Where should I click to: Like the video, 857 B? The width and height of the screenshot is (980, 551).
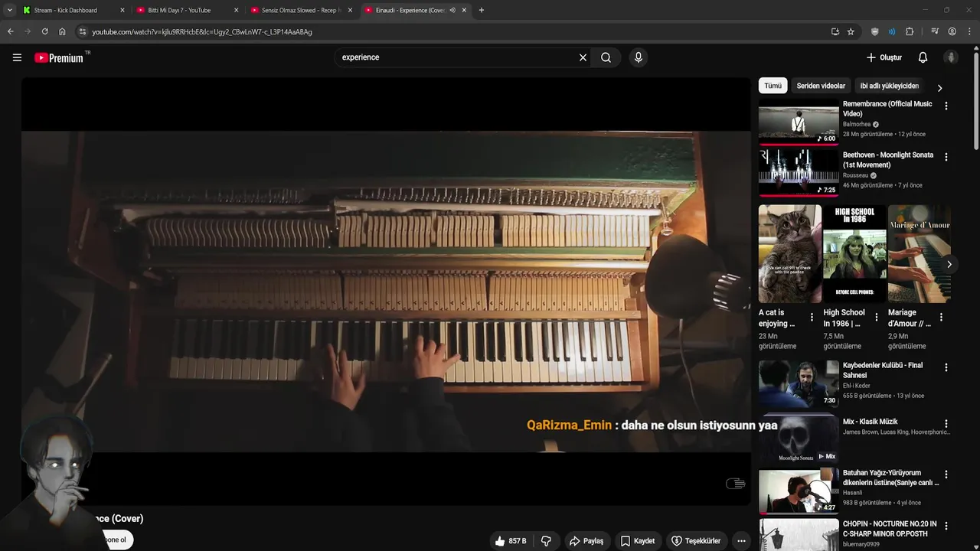[511, 541]
